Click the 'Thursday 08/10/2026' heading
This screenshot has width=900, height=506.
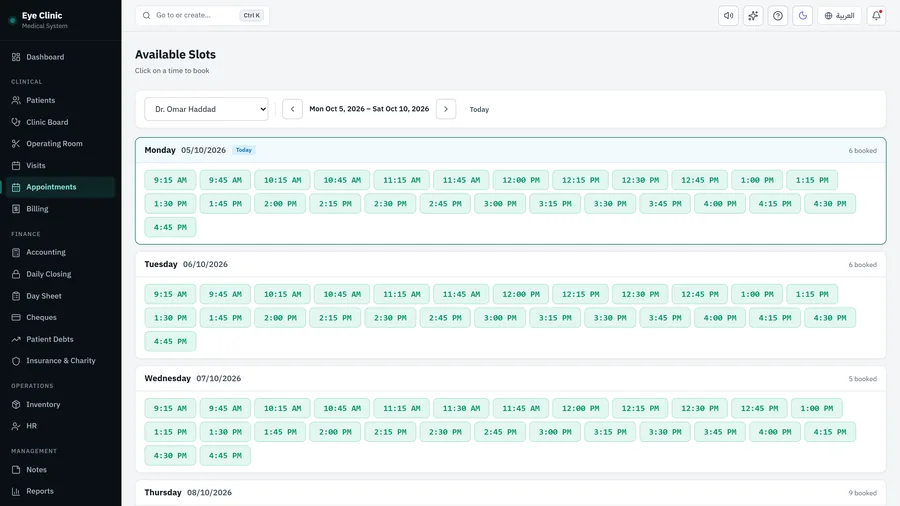(x=188, y=493)
